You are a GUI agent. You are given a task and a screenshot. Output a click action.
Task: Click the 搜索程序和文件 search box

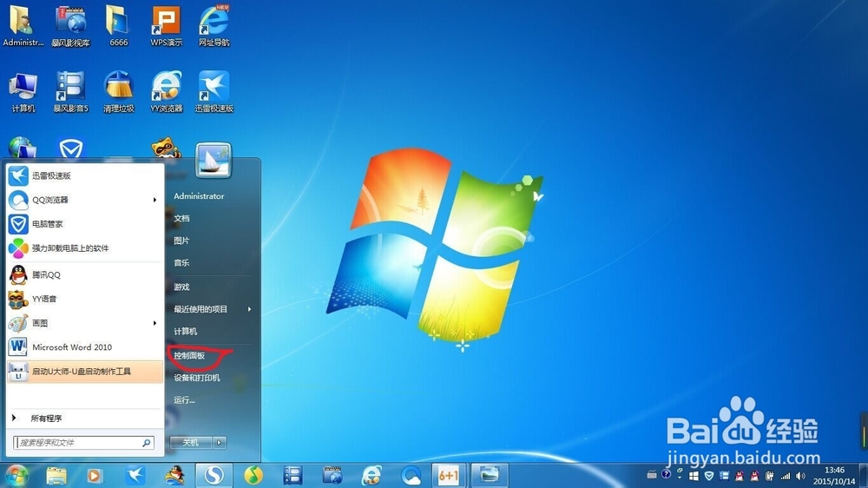click(x=83, y=443)
